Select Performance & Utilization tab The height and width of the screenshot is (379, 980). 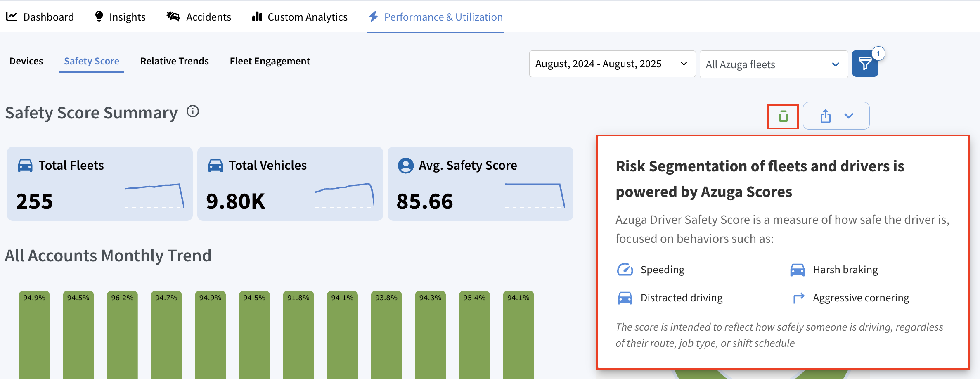pos(436,17)
